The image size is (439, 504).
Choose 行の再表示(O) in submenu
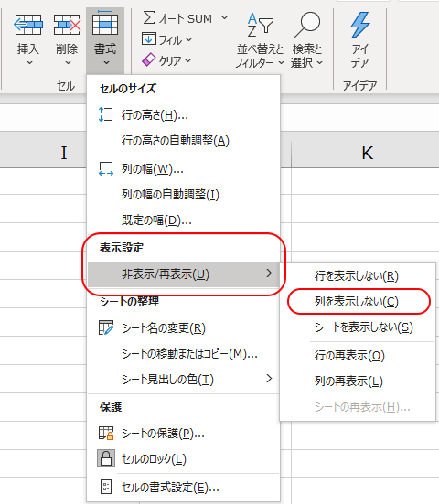(358, 356)
